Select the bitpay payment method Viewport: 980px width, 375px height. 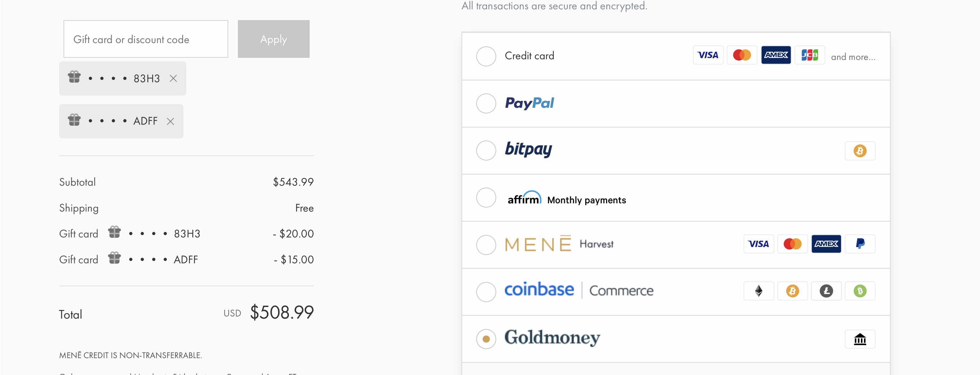486,151
